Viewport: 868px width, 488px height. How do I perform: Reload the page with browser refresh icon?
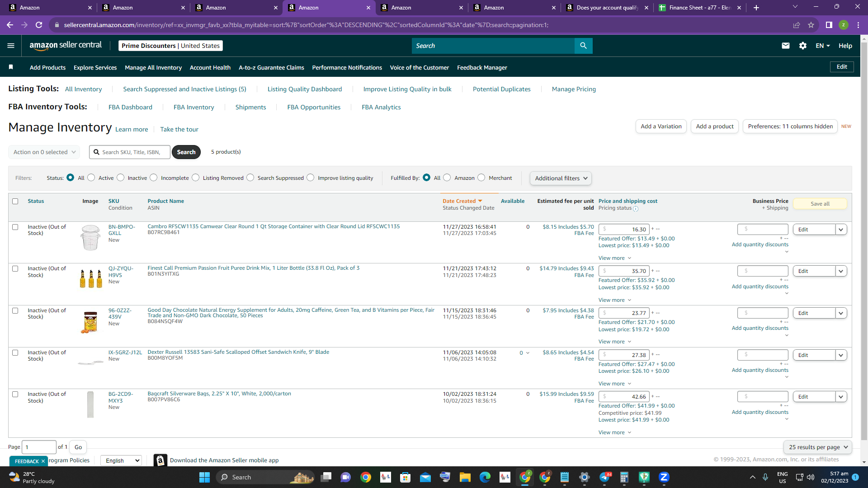tap(39, 25)
